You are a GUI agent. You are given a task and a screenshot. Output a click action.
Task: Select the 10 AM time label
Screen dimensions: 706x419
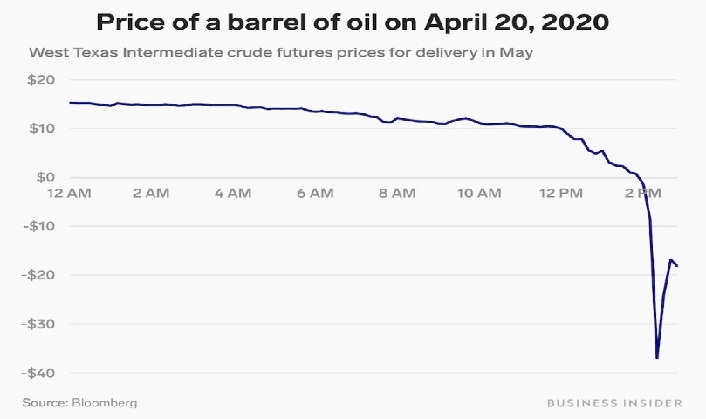coord(478,192)
